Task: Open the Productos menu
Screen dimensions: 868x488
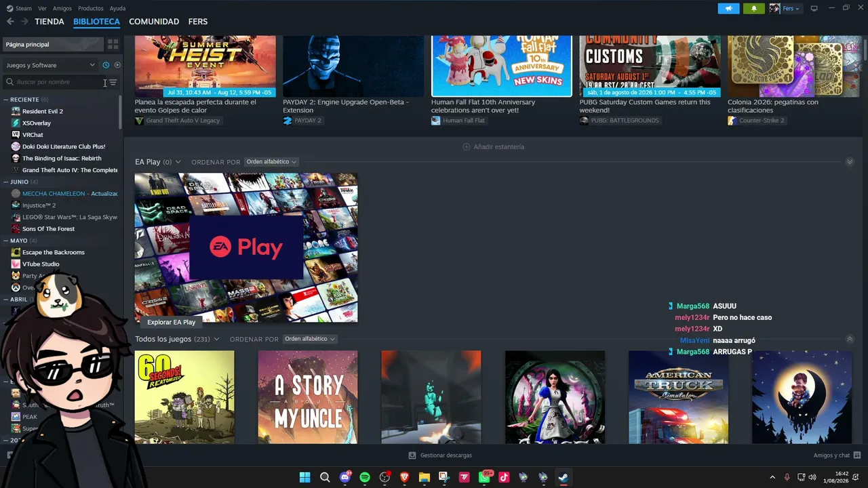Action: click(91, 8)
